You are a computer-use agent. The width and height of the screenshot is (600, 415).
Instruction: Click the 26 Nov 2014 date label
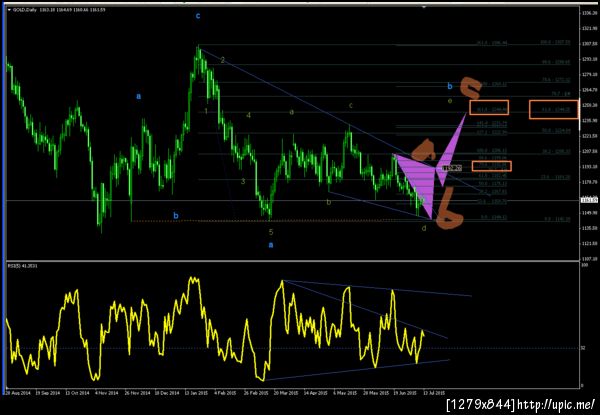tap(138, 393)
